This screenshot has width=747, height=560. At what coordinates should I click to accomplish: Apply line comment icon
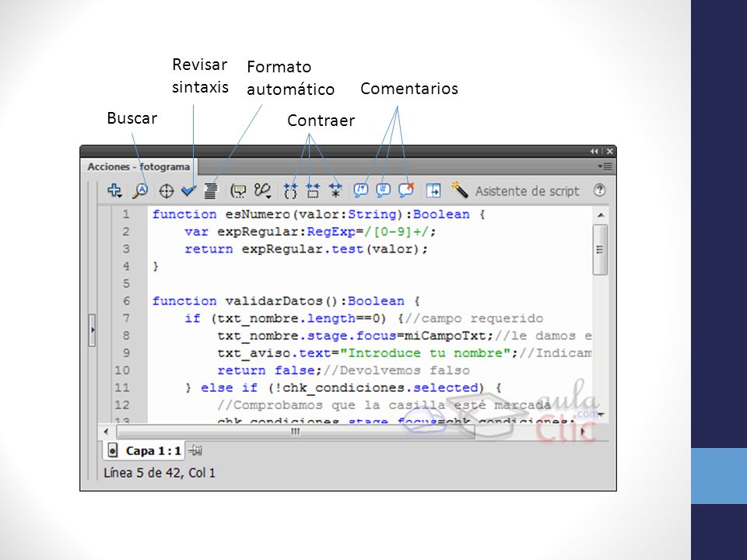click(x=383, y=191)
